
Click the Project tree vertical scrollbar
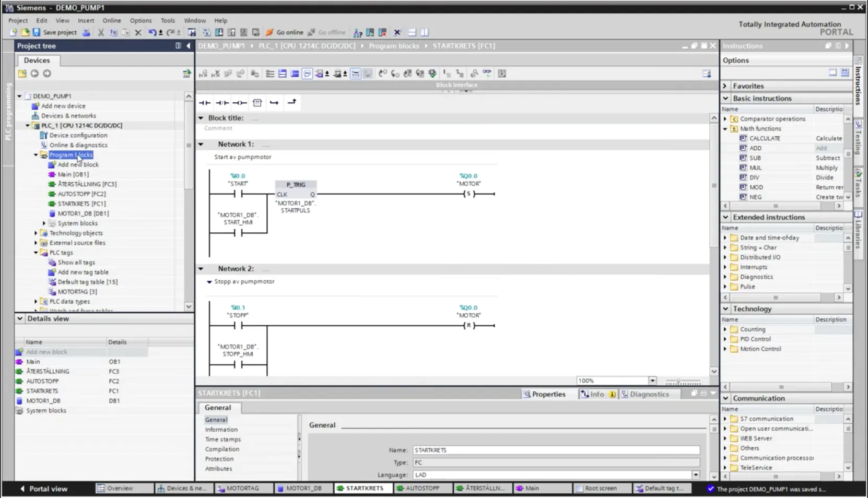[x=189, y=201]
